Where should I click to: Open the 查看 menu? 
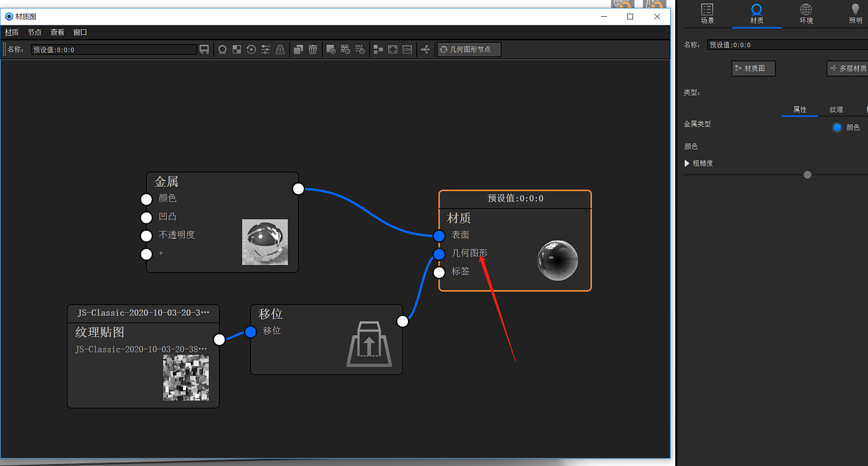(58, 32)
